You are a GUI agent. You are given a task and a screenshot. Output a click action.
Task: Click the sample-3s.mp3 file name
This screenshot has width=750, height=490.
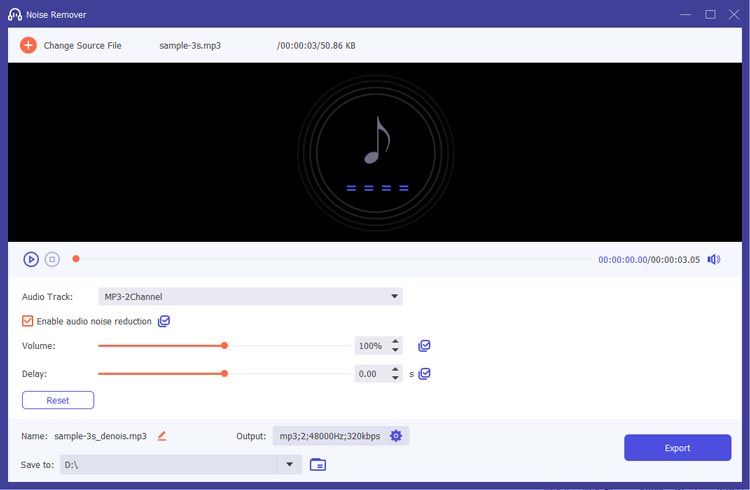click(x=190, y=45)
